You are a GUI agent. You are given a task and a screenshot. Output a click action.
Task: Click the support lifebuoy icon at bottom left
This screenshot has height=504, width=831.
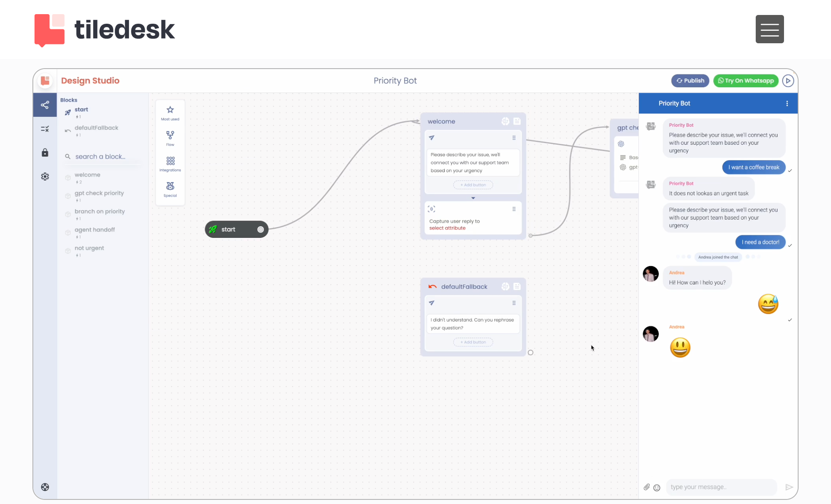tap(45, 487)
